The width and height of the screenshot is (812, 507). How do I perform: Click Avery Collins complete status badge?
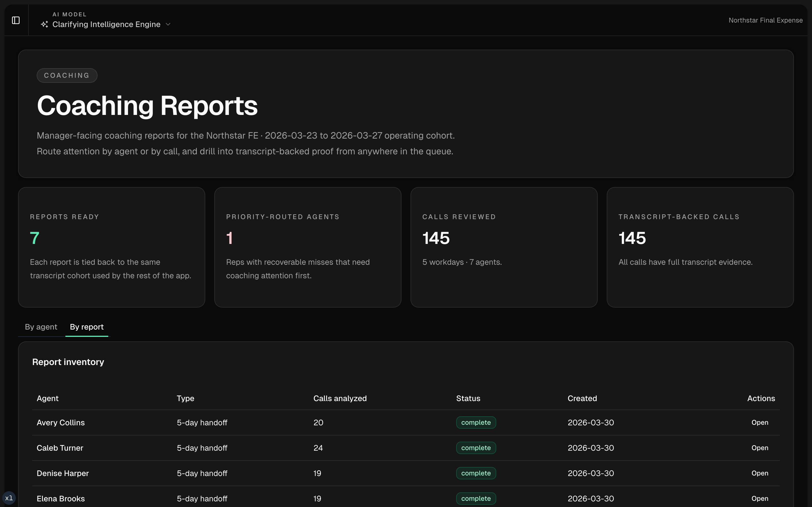click(x=476, y=422)
